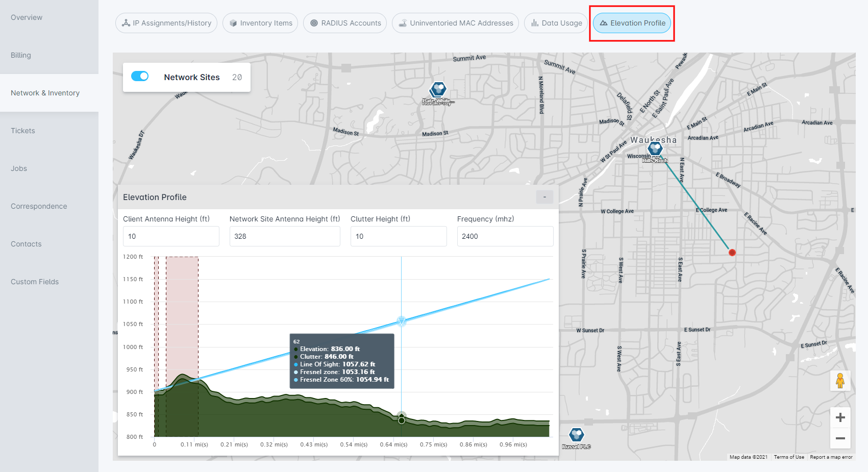Click the RADIUS Accounts circle icon
This screenshot has height=472, width=868.
(314, 23)
